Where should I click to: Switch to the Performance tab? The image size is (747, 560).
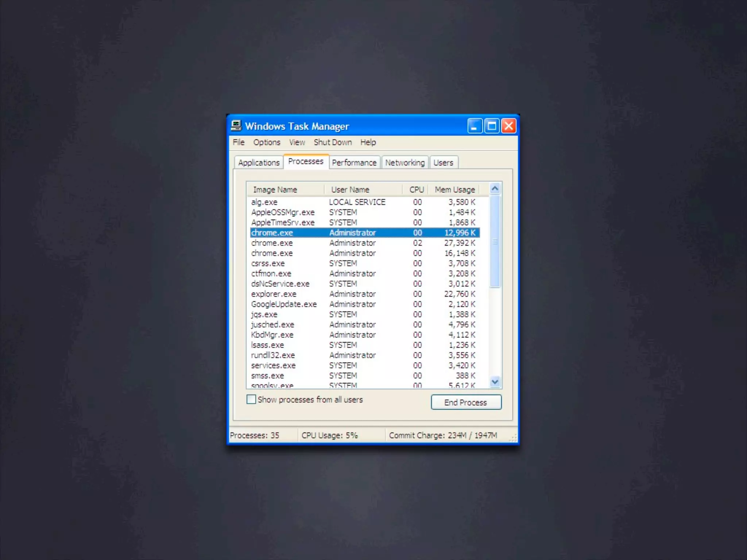(x=354, y=163)
